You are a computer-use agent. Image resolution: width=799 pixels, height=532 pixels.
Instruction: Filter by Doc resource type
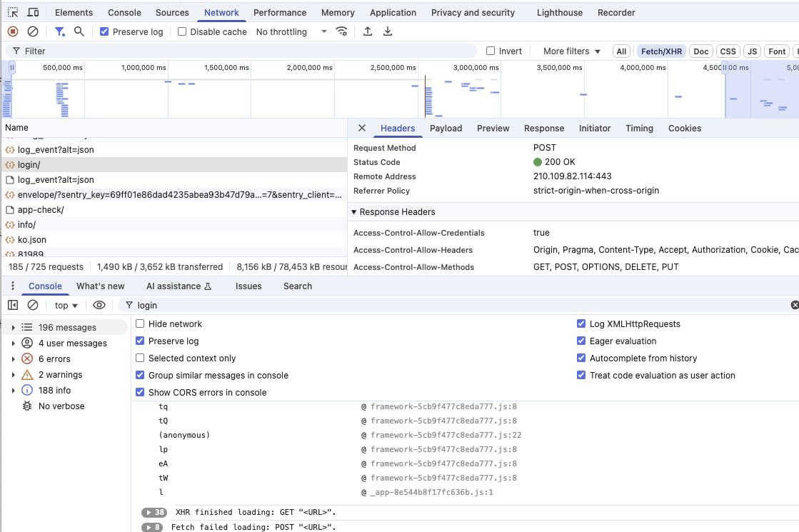click(x=700, y=51)
